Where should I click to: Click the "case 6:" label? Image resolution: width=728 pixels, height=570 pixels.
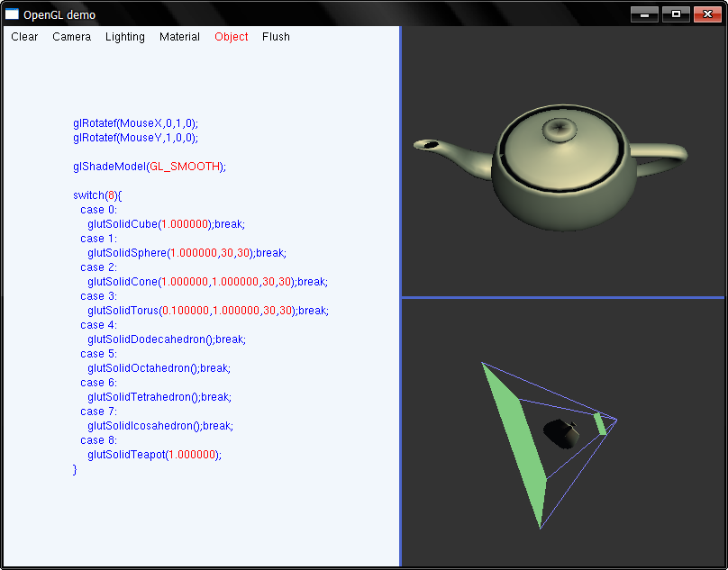tap(98, 383)
